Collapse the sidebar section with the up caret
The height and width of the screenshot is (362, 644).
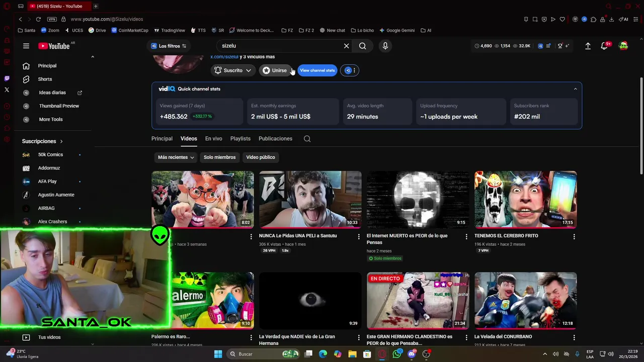pos(93,57)
